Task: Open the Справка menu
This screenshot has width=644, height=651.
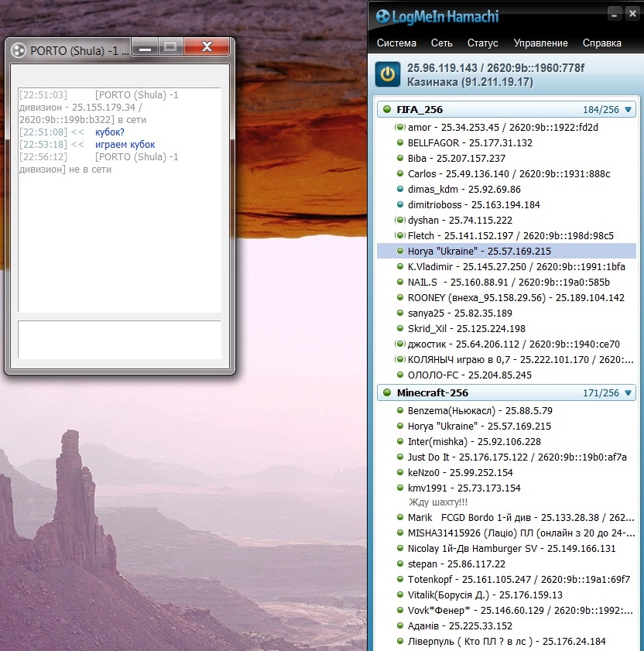Action: tap(601, 43)
